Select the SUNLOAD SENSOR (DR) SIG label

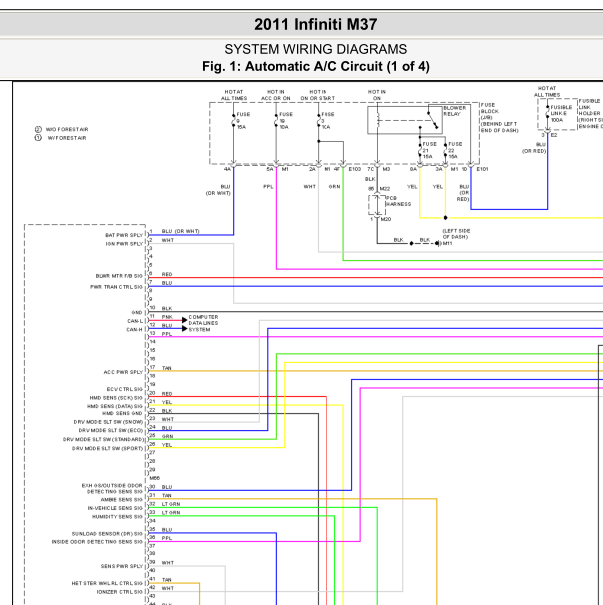(x=107, y=534)
